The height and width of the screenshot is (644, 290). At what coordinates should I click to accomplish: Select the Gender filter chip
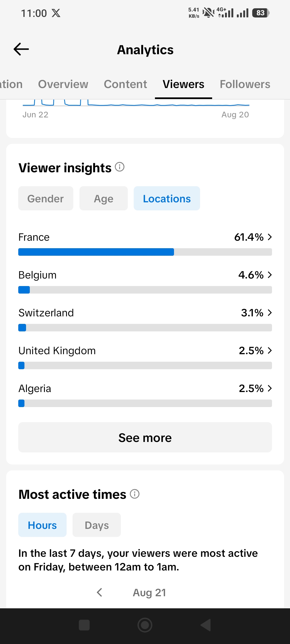pyautogui.click(x=46, y=198)
